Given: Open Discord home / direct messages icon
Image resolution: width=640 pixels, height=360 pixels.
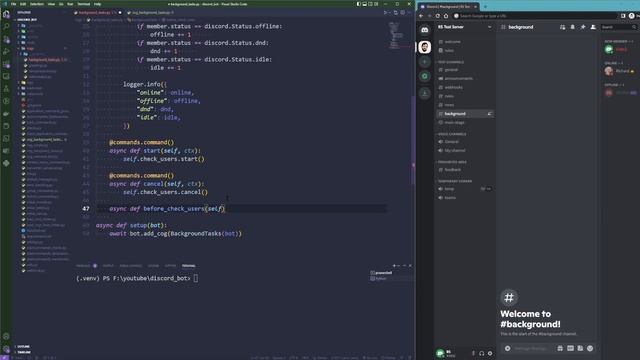Looking at the screenshot, I should pyautogui.click(x=424, y=30).
